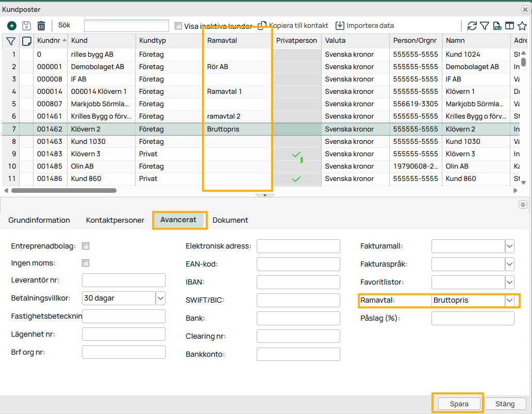This screenshot has width=532, height=414.
Task: Click the Påslag (%) input field
Action: pos(473,318)
